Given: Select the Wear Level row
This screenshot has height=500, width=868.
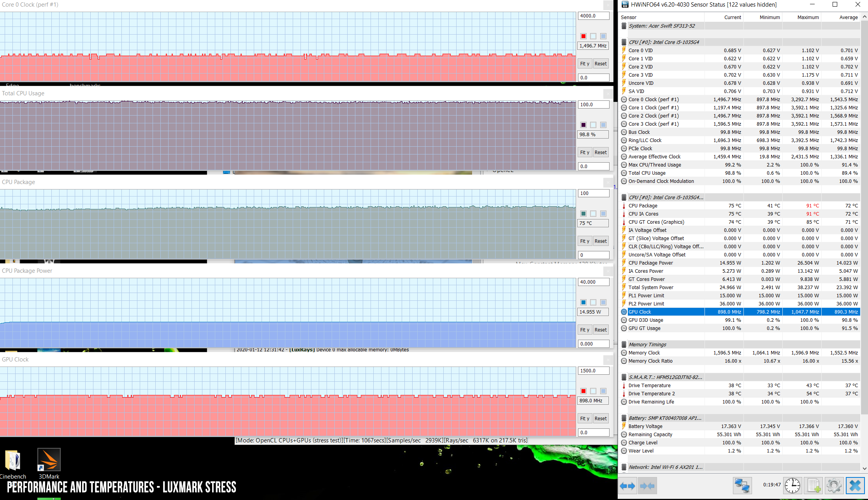Looking at the screenshot, I should point(739,451).
